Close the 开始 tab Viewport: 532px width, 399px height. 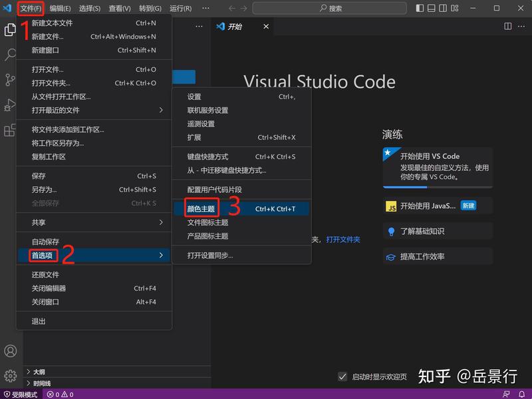click(266, 27)
